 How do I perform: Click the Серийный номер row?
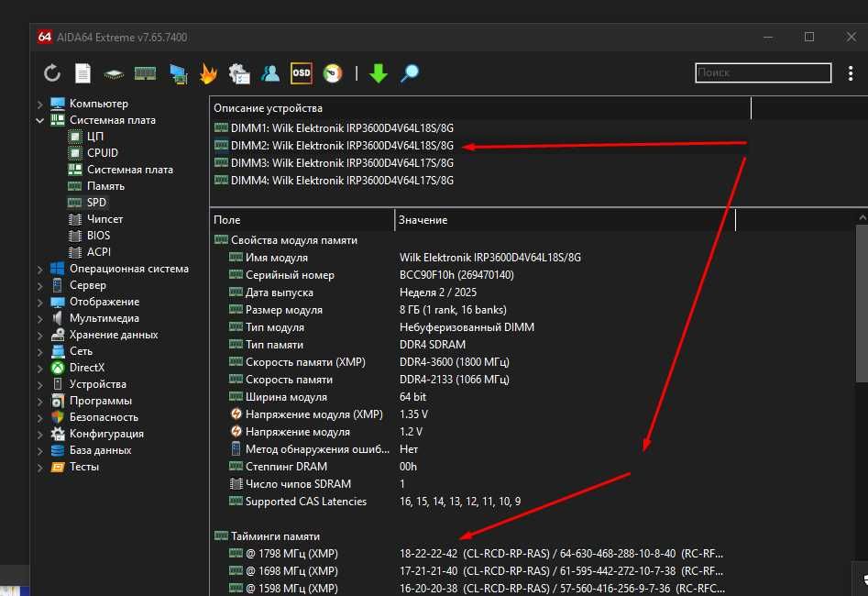pyautogui.click(x=371, y=275)
